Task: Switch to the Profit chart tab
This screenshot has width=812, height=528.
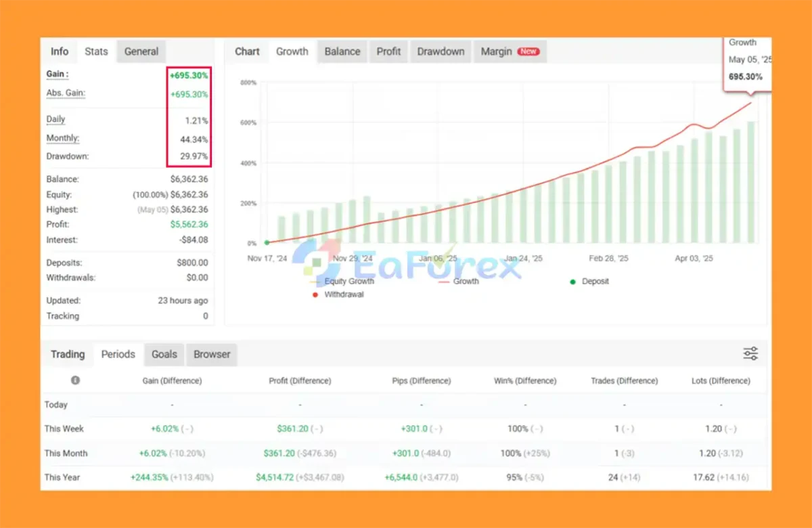Action: click(388, 51)
